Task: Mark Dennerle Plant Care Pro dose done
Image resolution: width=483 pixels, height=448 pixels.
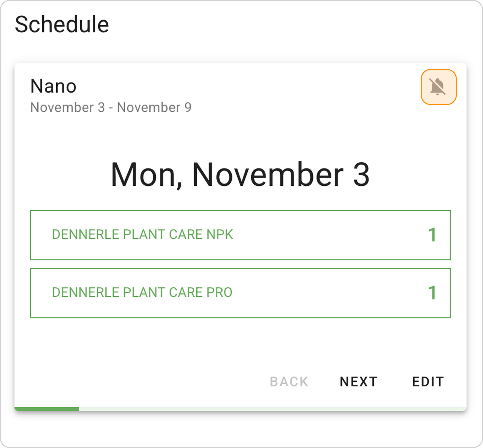Action: click(240, 293)
